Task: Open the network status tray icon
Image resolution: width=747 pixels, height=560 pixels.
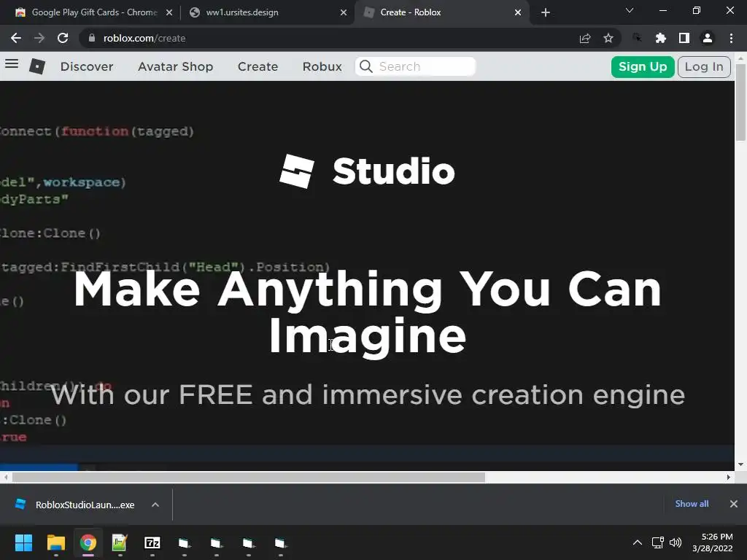Action: [658, 542]
